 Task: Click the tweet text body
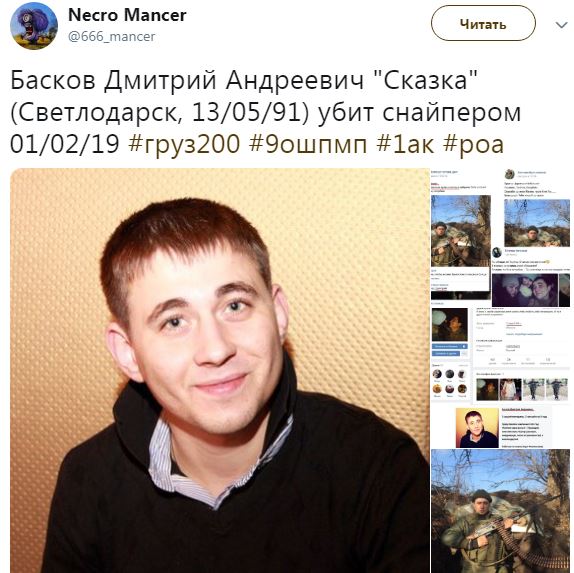[265, 112]
